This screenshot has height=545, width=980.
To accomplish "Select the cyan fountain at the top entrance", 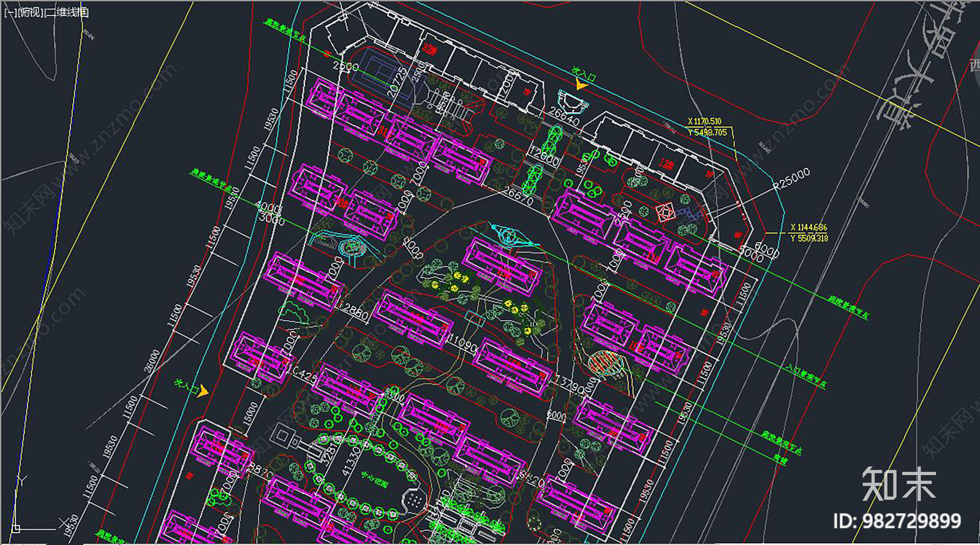I will 575,101.
